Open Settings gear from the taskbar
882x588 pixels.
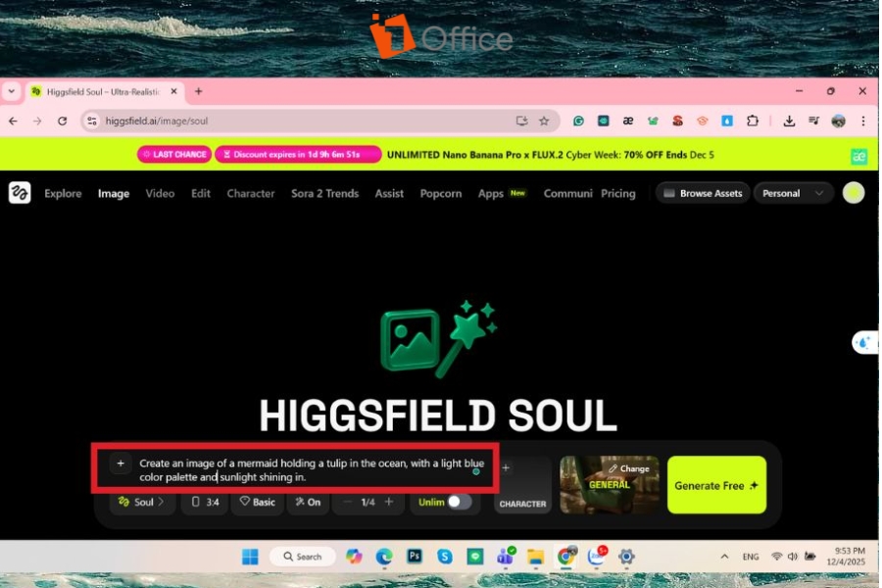626,557
